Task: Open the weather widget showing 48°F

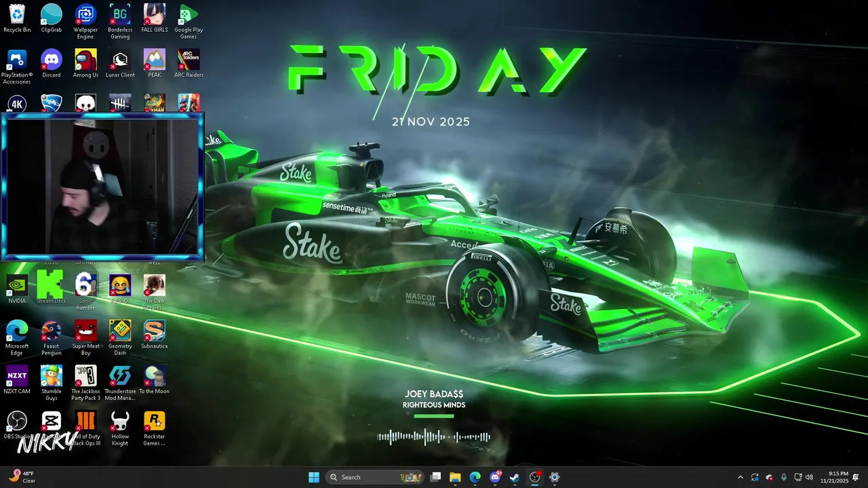Action: point(22,477)
